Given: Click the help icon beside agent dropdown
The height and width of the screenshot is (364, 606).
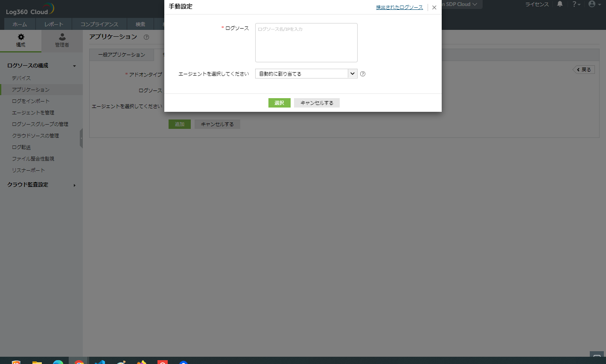Looking at the screenshot, I should point(363,74).
